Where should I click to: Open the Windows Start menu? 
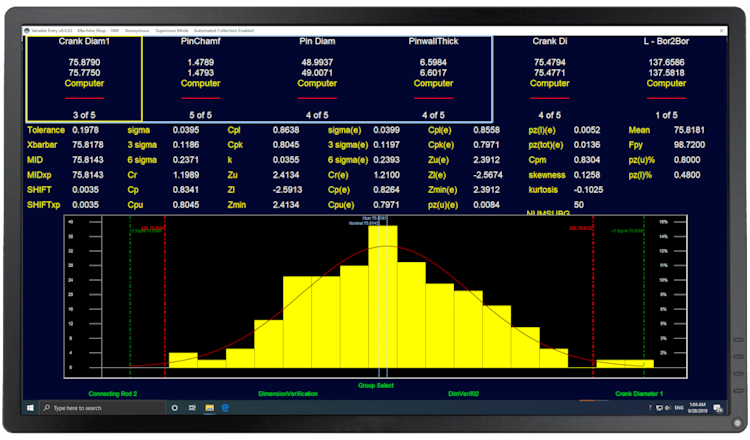[x=30, y=408]
